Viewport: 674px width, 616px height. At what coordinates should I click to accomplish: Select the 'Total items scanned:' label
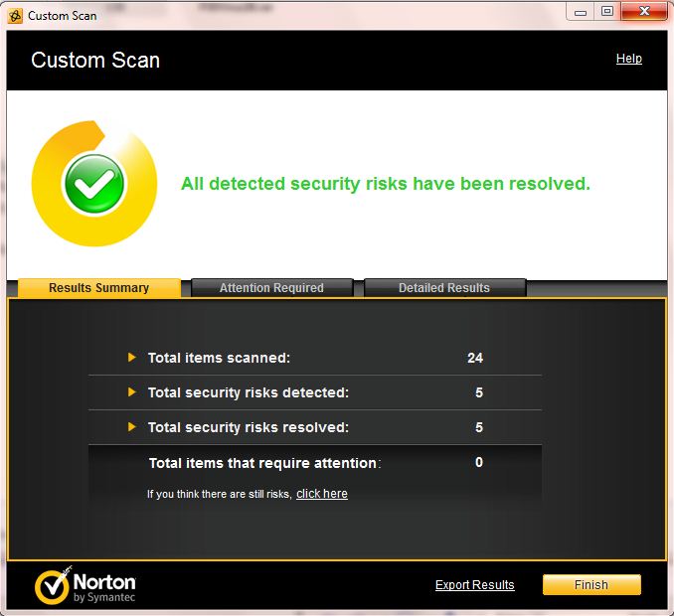point(220,358)
